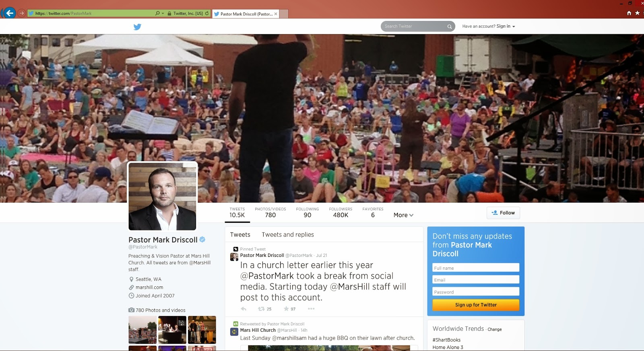This screenshot has height=351, width=644.
Task: Click the Pinned Tweet pin icon
Action: click(236, 249)
